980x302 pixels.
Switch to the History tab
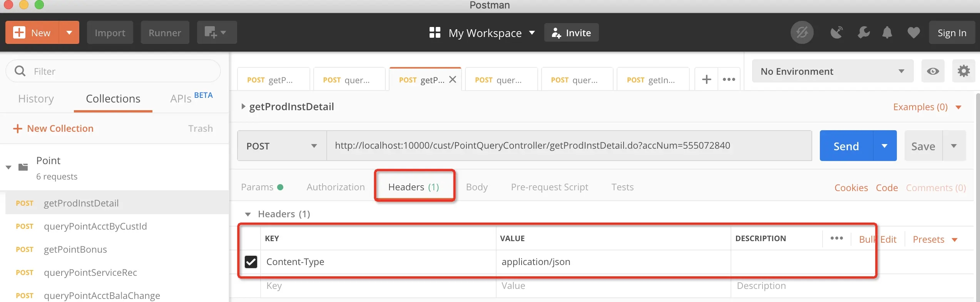tap(36, 99)
